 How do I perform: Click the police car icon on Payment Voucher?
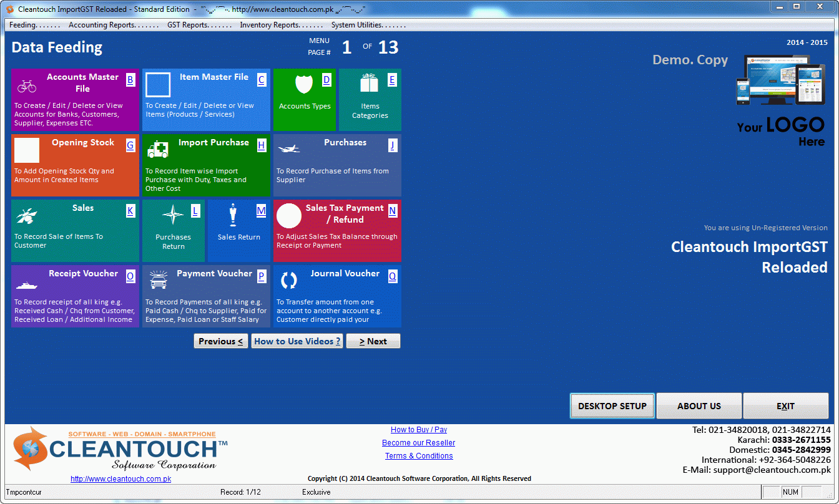(x=158, y=281)
